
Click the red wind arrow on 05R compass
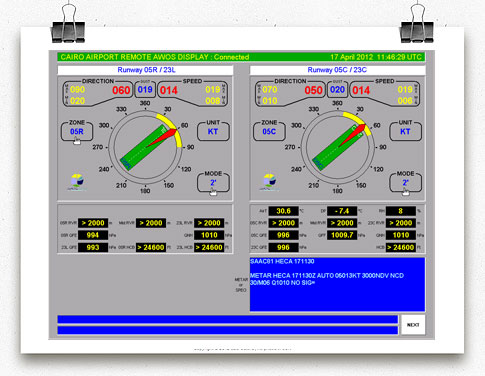162,138
